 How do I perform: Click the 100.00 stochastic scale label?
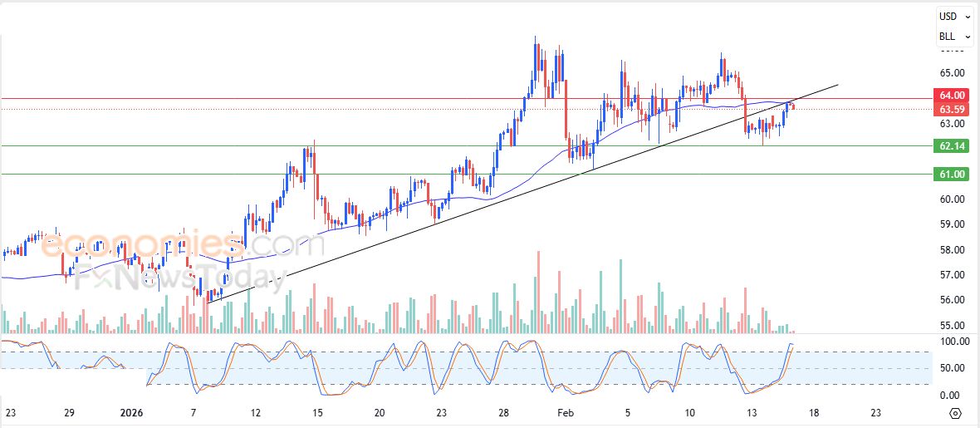click(951, 342)
